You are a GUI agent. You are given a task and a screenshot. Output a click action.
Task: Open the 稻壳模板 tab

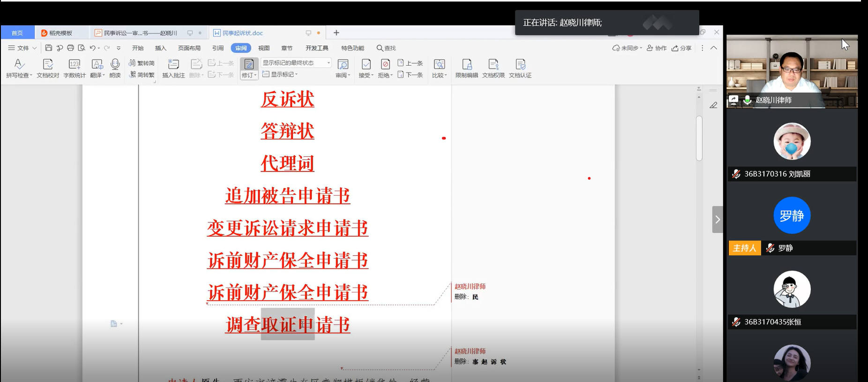(60, 33)
